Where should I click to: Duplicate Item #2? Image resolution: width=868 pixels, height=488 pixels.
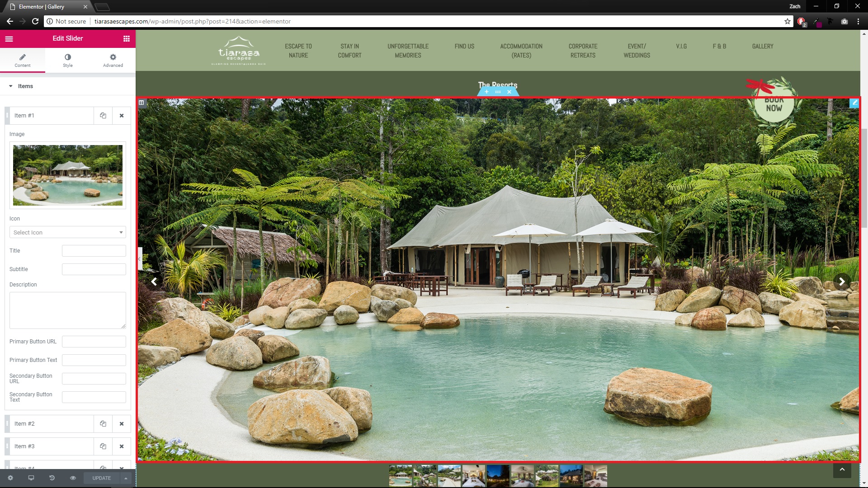pos(103,424)
